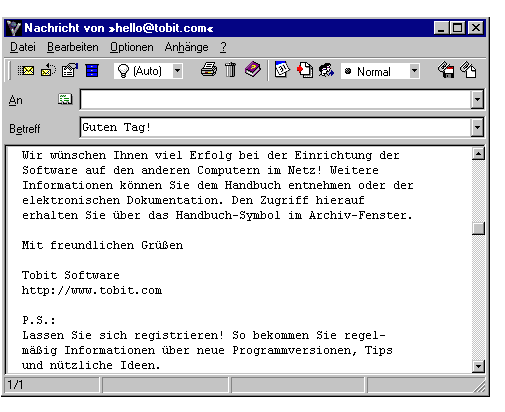This screenshot has height=412, width=505.
Task: Open the Datei menu
Action: [x=23, y=47]
